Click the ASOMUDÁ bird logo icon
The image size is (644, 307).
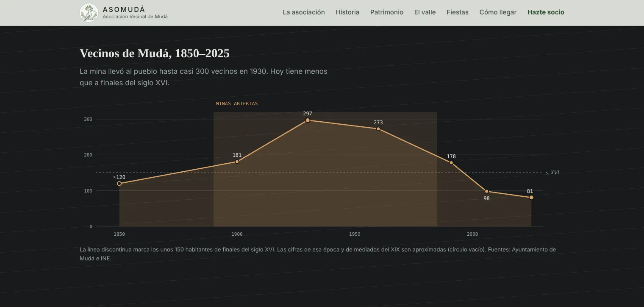point(89,13)
